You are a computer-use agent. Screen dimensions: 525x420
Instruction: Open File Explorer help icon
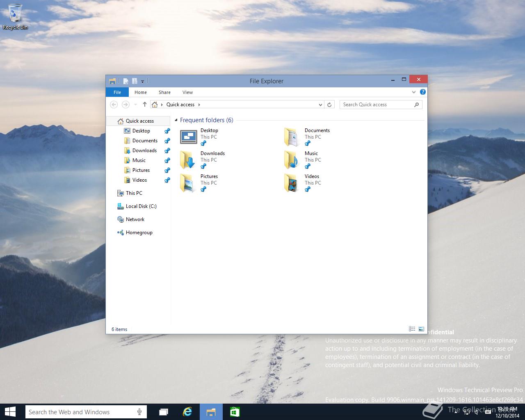click(422, 92)
